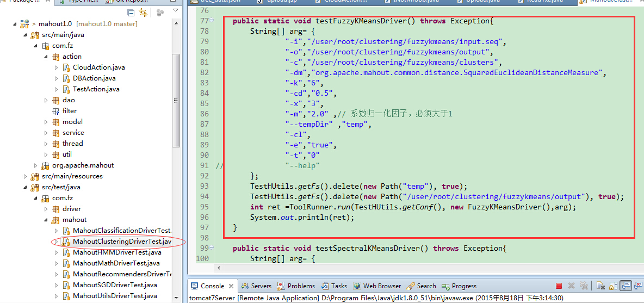Select TestAction.java file
644x303 pixels.
96,89
